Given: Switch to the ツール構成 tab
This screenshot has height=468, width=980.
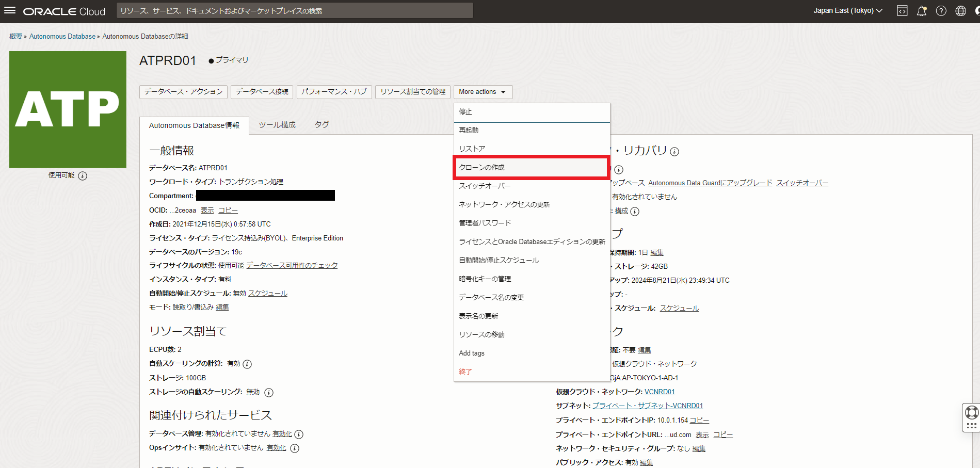Looking at the screenshot, I should pos(277,124).
